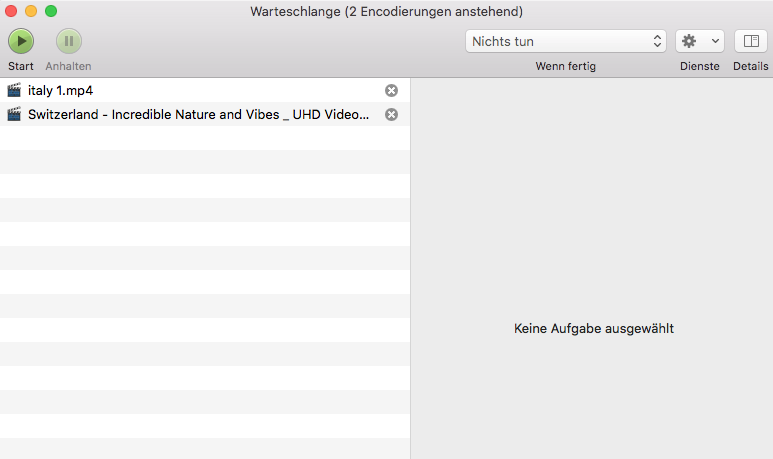This screenshot has width=773, height=459.
Task: Click the 'Anhalten' toolbar label
Action: (x=68, y=66)
